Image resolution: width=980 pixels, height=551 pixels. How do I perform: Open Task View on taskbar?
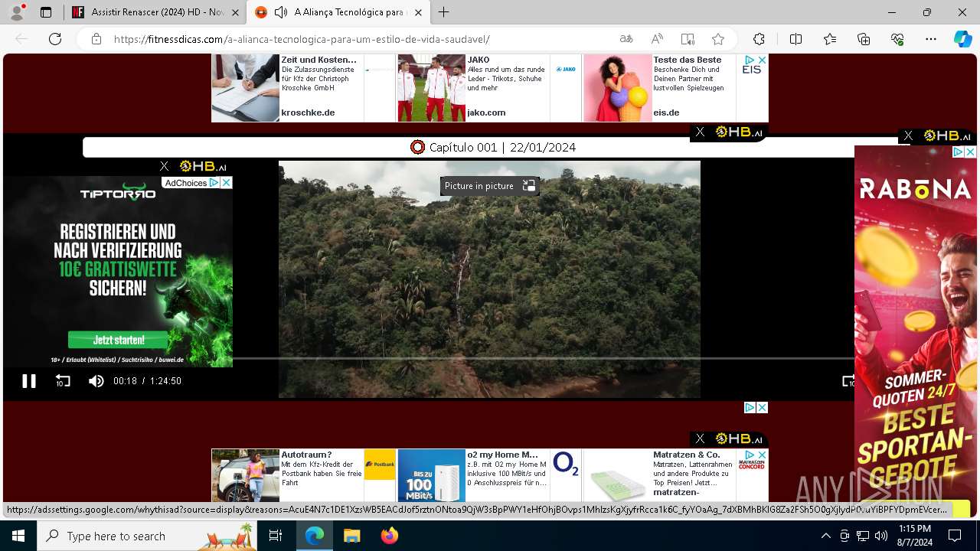pyautogui.click(x=276, y=536)
